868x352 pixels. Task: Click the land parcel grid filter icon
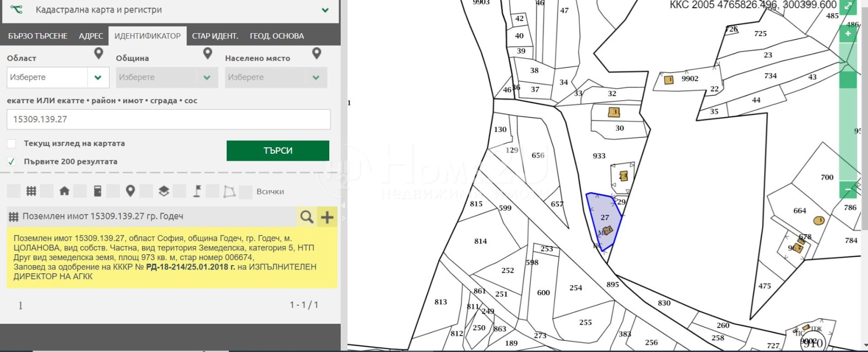31,191
